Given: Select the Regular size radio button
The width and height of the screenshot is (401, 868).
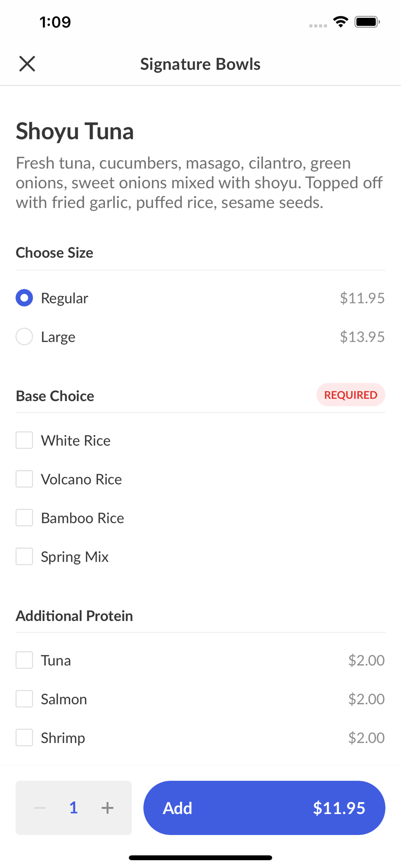Looking at the screenshot, I should click(24, 298).
